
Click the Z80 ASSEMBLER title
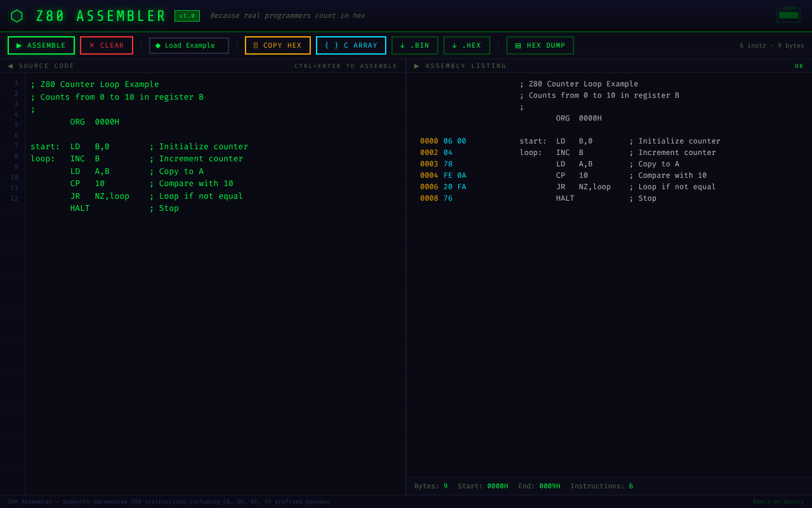coord(101,16)
